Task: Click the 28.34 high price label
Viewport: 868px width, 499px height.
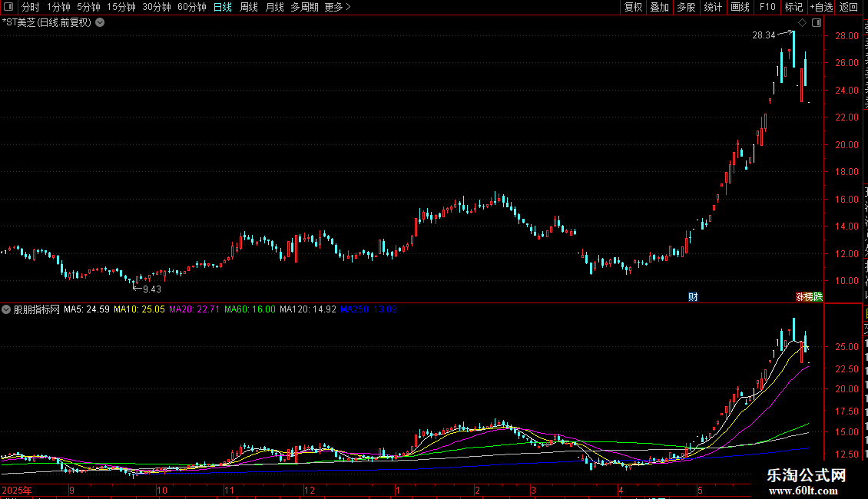Action: 764,35
